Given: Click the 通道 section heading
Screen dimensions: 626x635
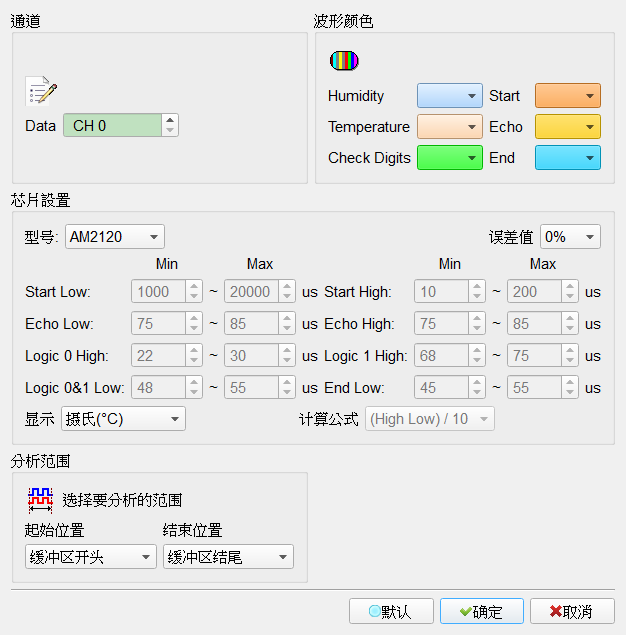Looking at the screenshot, I should pyautogui.click(x=26, y=21).
